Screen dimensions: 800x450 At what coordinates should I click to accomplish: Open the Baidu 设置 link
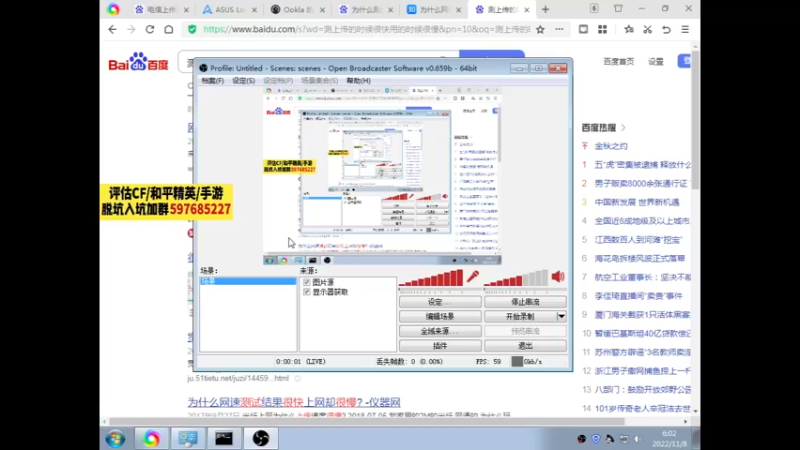[656, 61]
